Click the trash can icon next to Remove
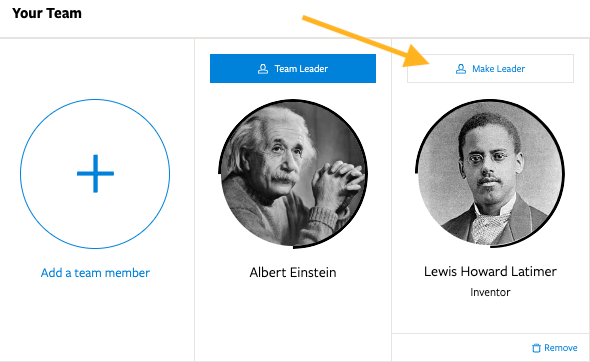 536,348
